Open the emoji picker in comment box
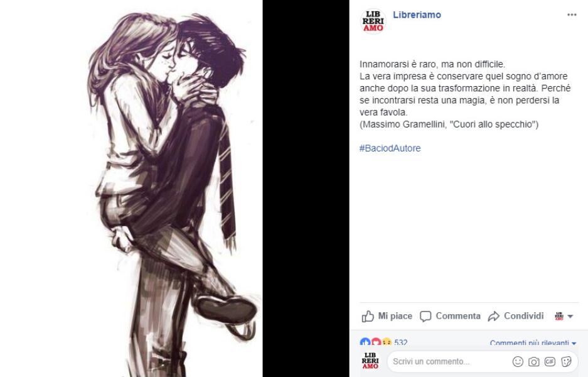This screenshot has width=588, height=377. tap(518, 361)
